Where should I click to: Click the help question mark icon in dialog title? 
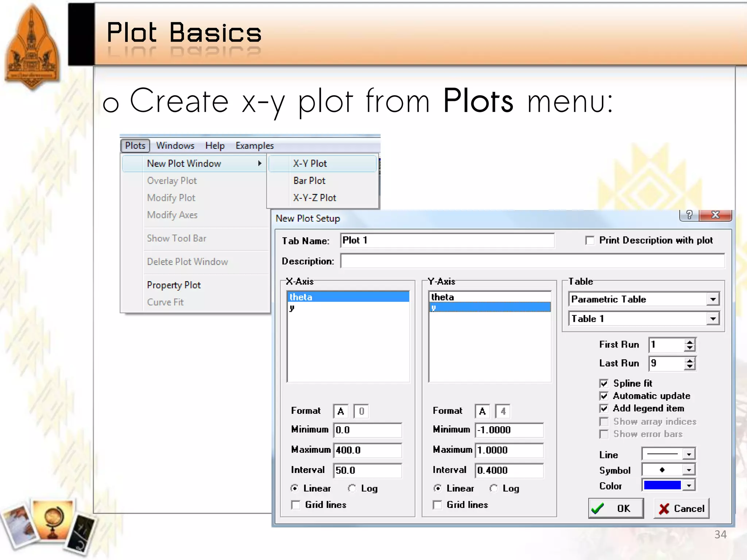pos(689,215)
